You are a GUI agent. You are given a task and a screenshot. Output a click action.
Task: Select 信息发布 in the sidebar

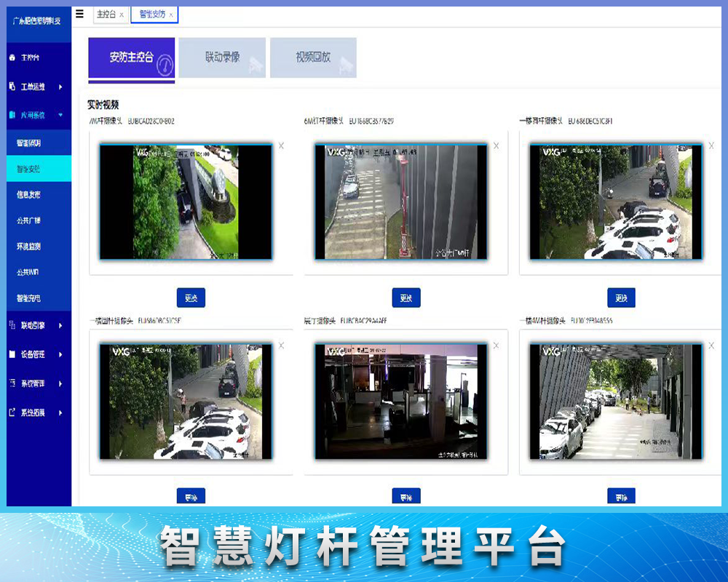tap(29, 194)
